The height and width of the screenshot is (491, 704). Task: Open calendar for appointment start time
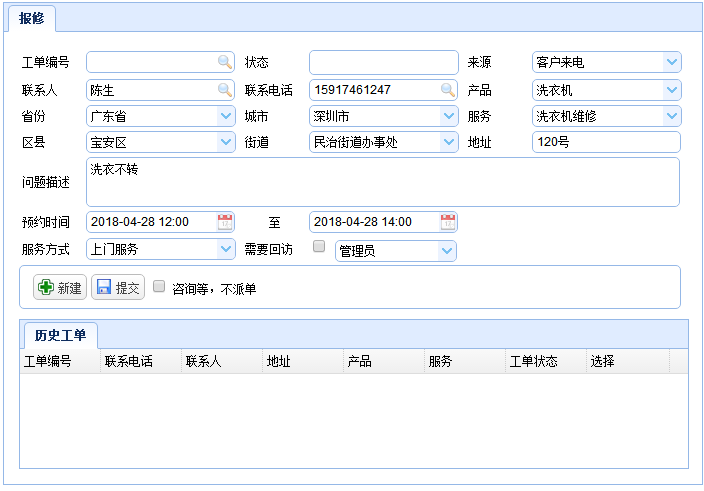tap(225, 221)
